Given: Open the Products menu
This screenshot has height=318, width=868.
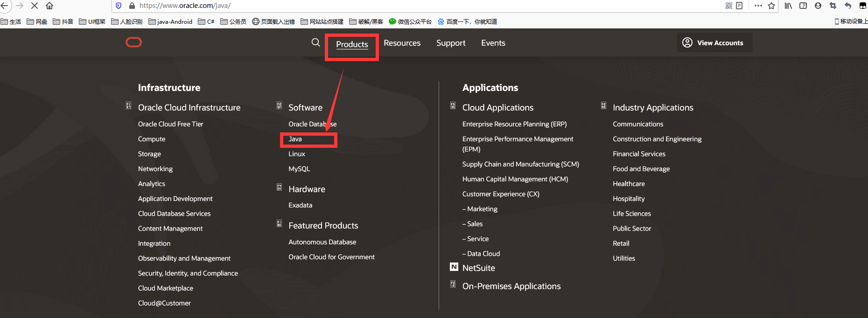Looking at the screenshot, I should 352,44.
